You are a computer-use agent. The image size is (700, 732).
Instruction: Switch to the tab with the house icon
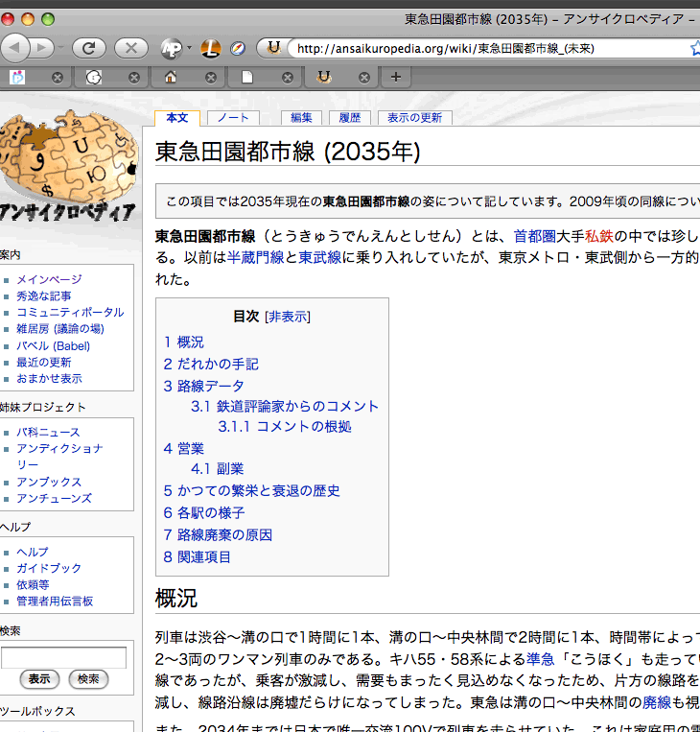click(x=171, y=77)
